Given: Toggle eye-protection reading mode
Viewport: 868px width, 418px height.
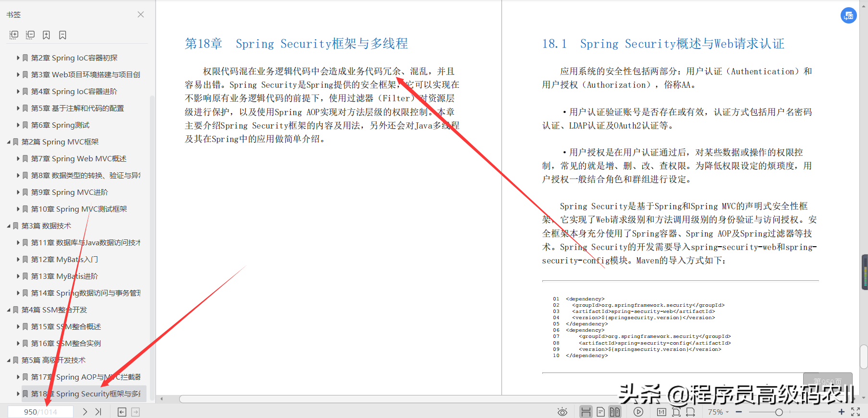Looking at the screenshot, I should pyautogui.click(x=562, y=412).
